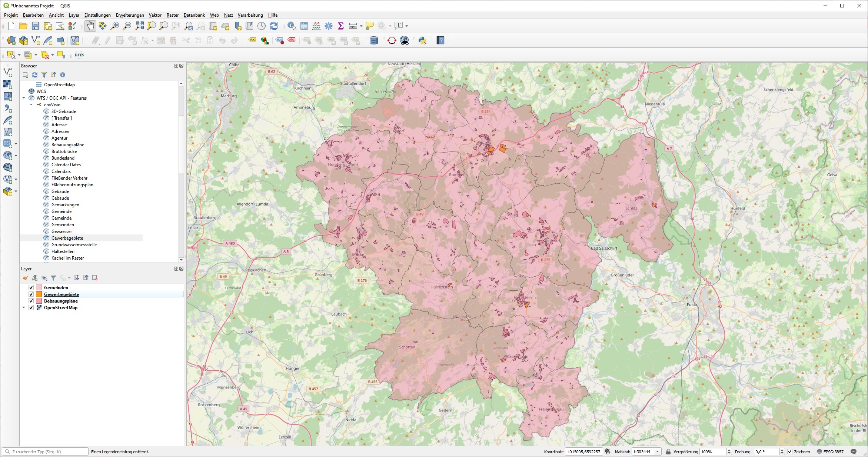Open the Python console
Screen dimensions: 868x457
422,41
